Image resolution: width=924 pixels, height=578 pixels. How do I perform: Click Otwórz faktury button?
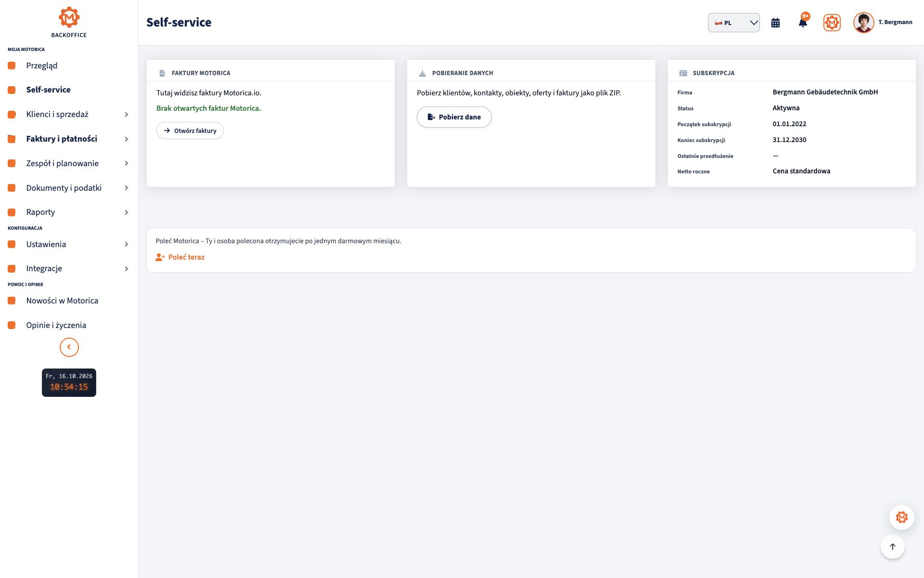[x=190, y=131]
